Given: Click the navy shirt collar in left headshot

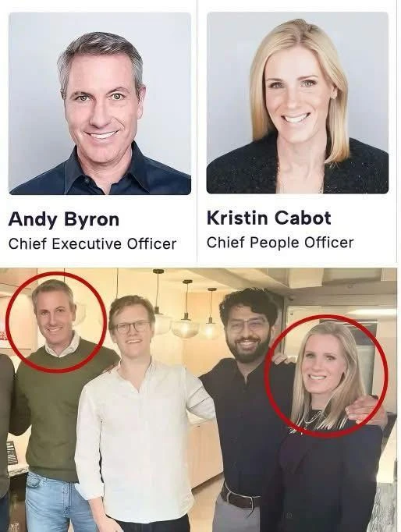Looking at the screenshot, I should click(101, 169).
